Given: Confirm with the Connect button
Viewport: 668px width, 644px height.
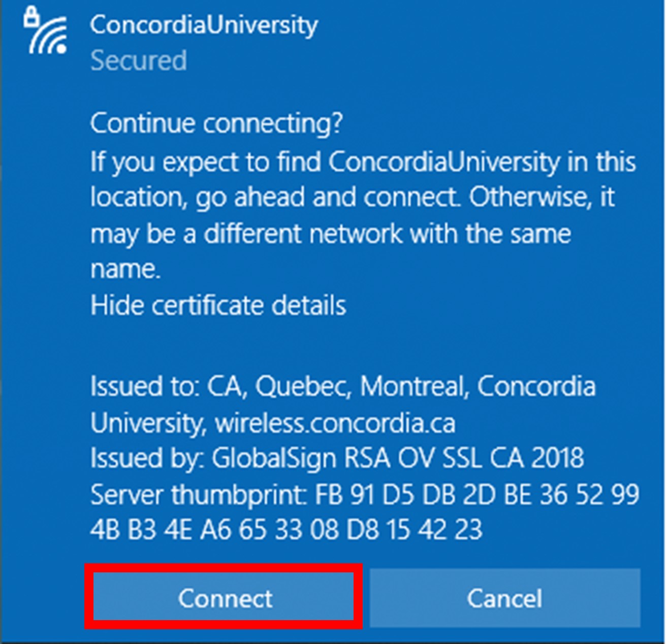Looking at the screenshot, I should (224, 597).
